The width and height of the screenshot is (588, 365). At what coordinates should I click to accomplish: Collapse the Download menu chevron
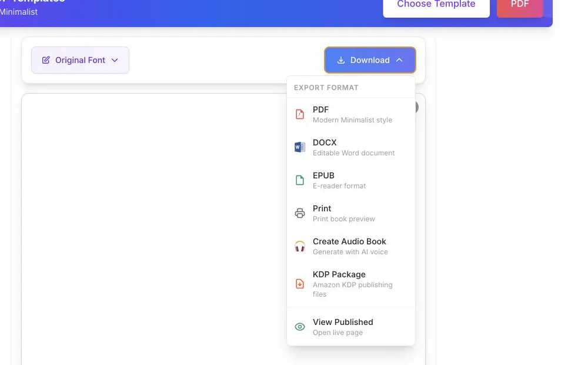(399, 60)
